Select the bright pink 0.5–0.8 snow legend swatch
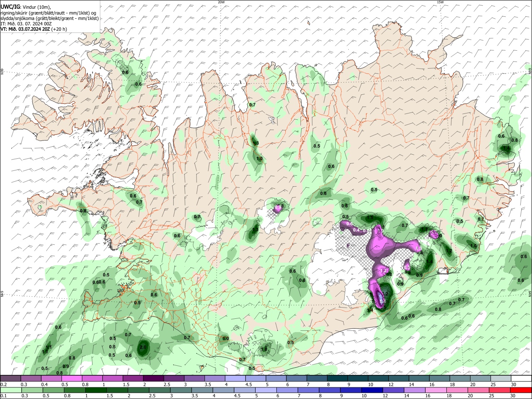The width and height of the screenshot is (532, 399). (x=71, y=378)
